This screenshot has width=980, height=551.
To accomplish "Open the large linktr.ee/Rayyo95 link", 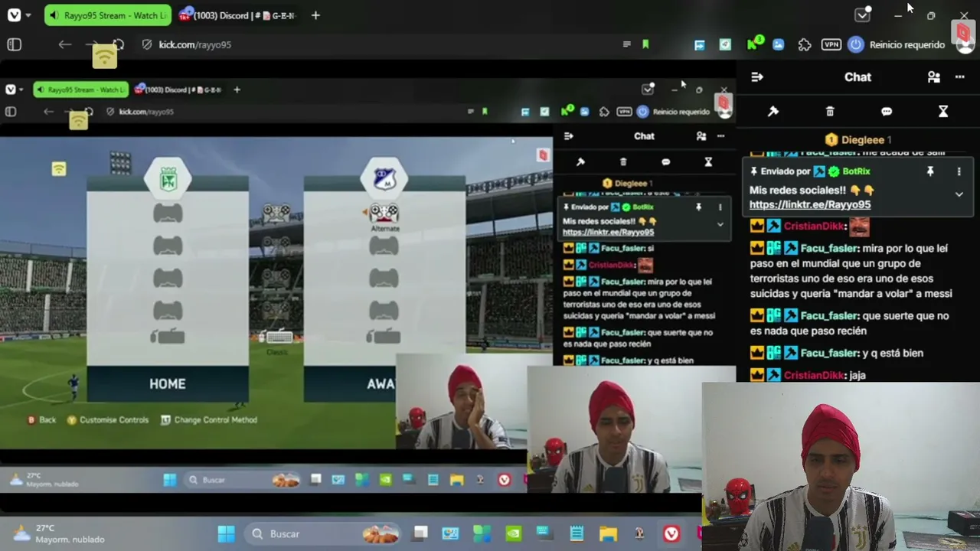I will pyautogui.click(x=810, y=204).
